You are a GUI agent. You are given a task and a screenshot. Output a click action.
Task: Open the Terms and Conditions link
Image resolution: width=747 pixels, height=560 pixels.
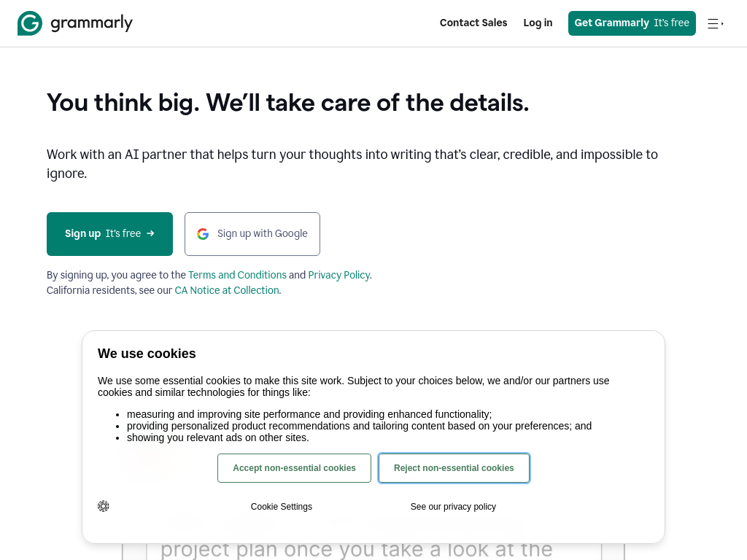click(237, 275)
